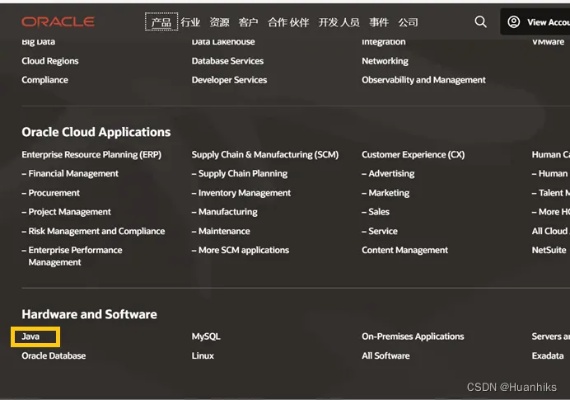The height and width of the screenshot is (400, 570).
Task: Open More SCM applications link
Action: click(244, 250)
